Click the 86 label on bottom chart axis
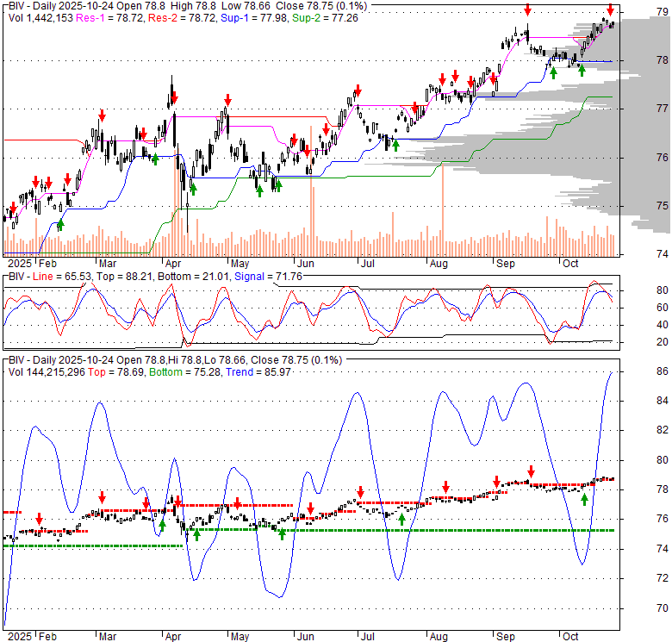Image resolution: width=672 pixels, height=642 pixels. point(663,371)
